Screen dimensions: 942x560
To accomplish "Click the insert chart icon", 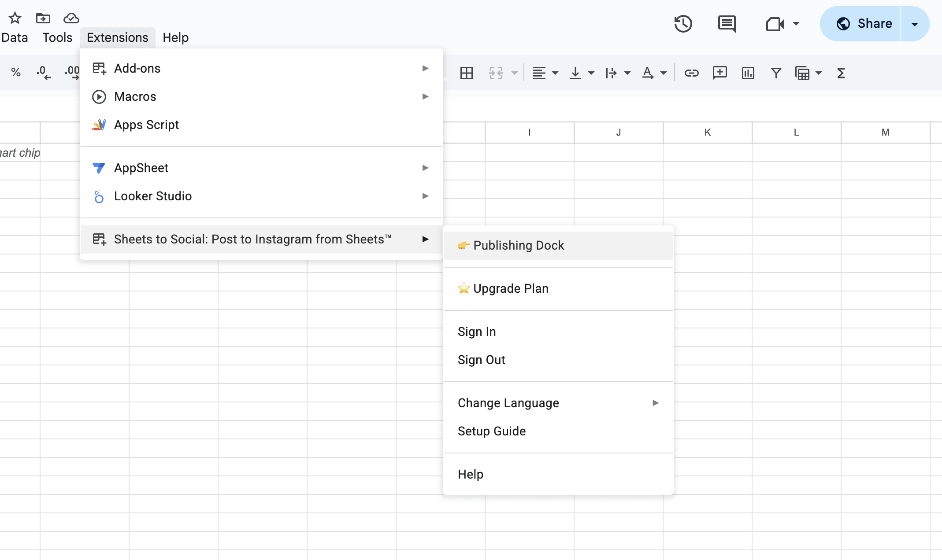I will (x=748, y=73).
